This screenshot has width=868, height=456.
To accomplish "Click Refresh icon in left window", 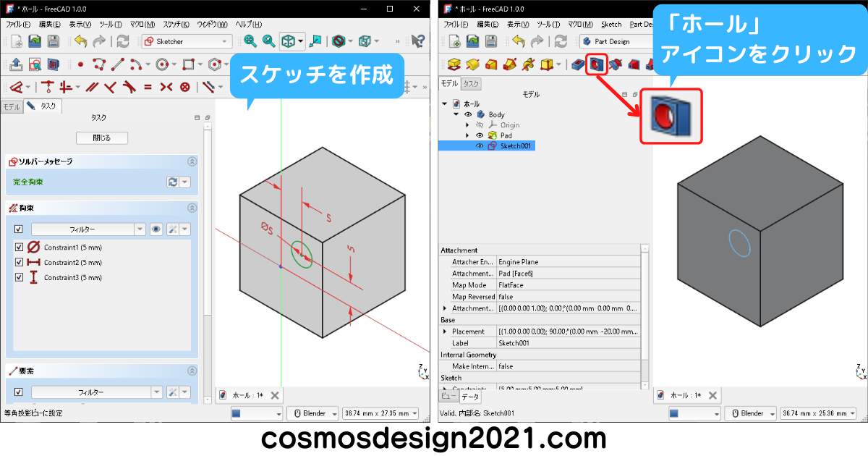I will point(123,41).
